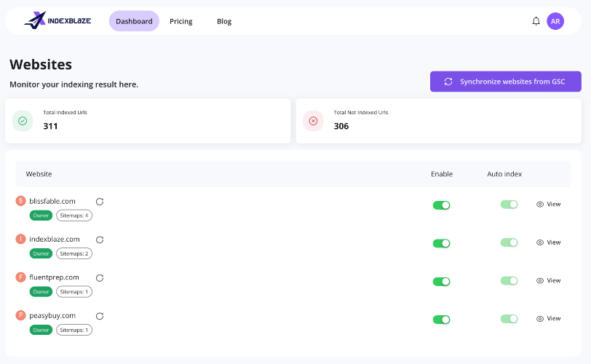The height and width of the screenshot is (364, 591).
Task: Click the P avatar for peasybuy.com
Action: coord(20,315)
